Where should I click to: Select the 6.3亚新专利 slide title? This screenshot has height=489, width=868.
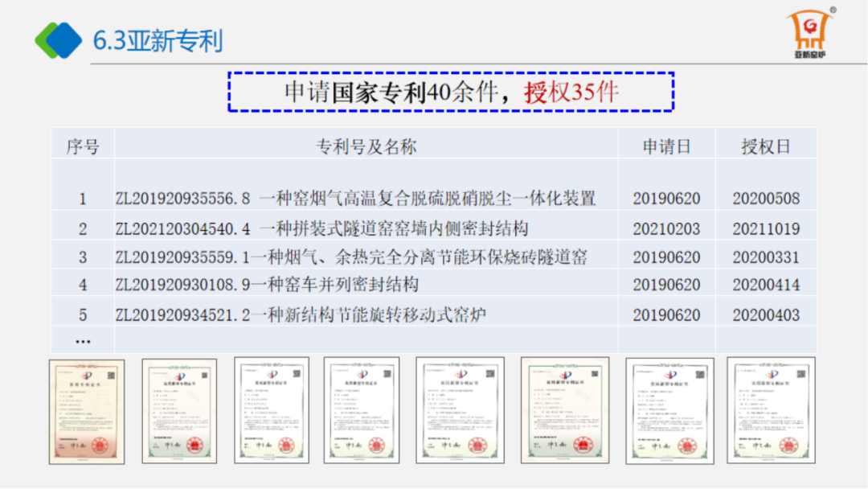coord(158,40)
